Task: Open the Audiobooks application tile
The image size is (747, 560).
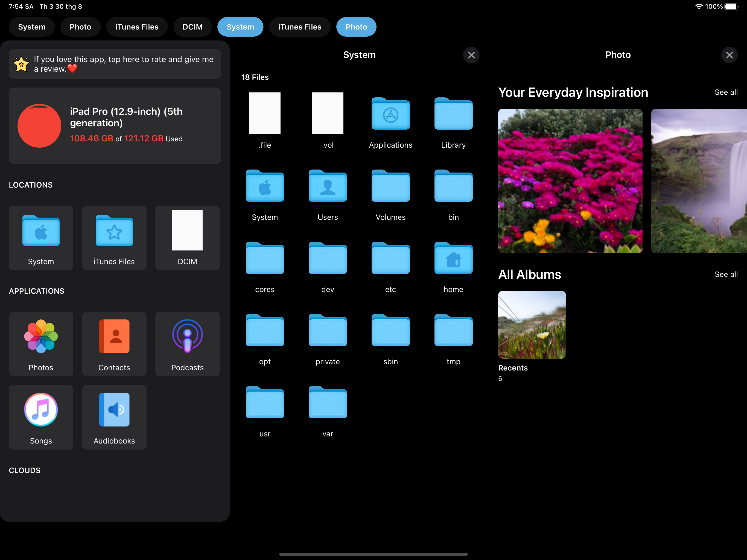Action: (x=114, y=417)
